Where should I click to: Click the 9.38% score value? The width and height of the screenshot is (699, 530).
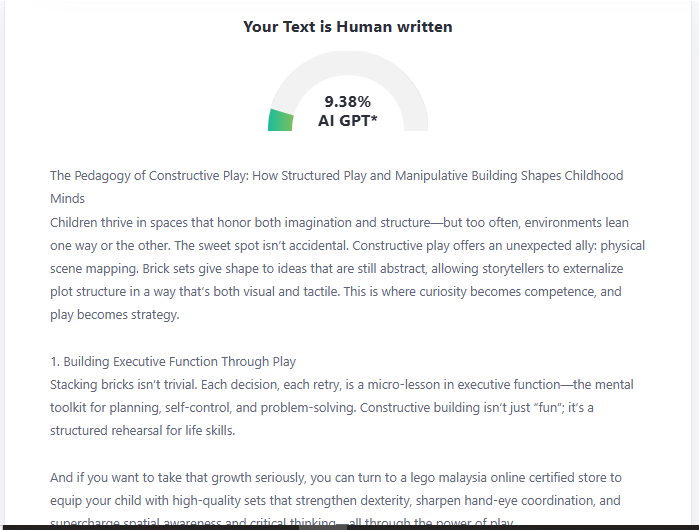point(348,101)
